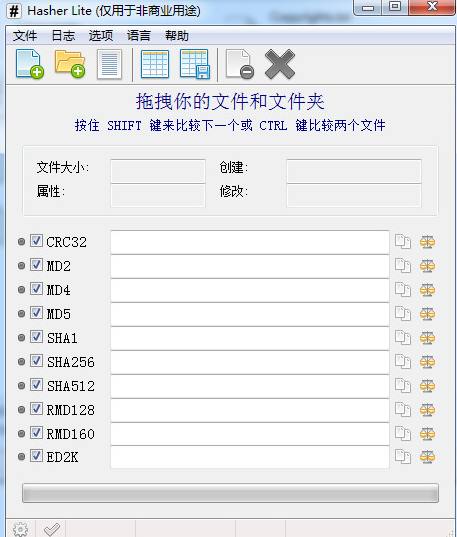Copy the MD5 hash using its copy icon
Image resolution: width=457 pixels, height=537 pixels.
tap(403, 314)
